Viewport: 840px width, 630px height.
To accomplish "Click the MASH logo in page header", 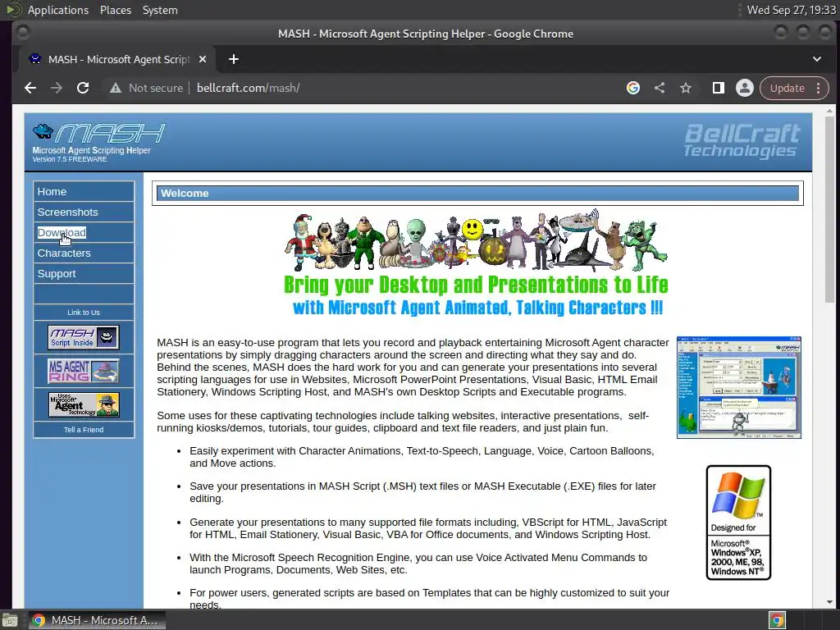I will coord(98,133).
